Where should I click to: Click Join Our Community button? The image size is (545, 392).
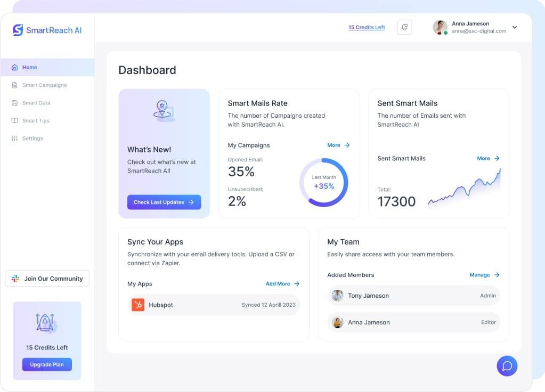pyautogui.click(x=47, y=279)
